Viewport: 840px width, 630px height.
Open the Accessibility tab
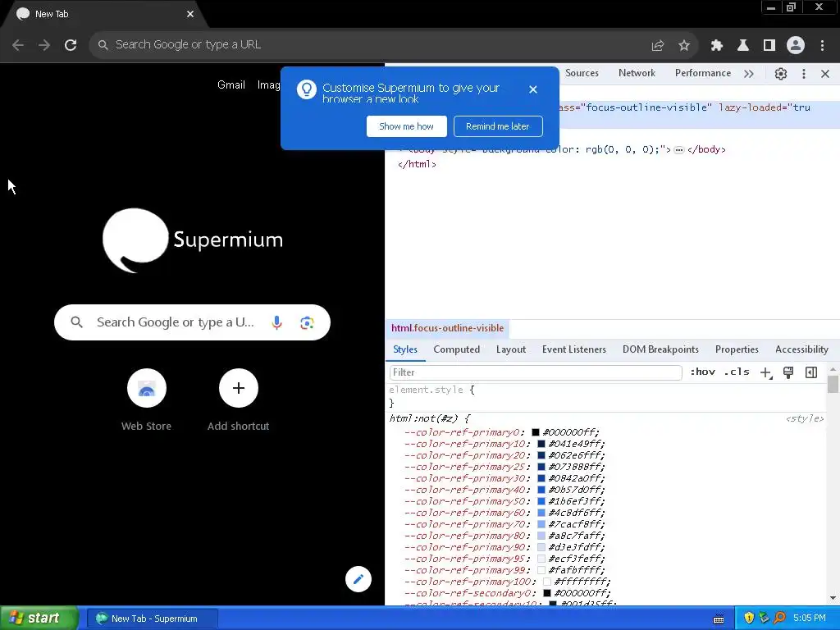801,349
